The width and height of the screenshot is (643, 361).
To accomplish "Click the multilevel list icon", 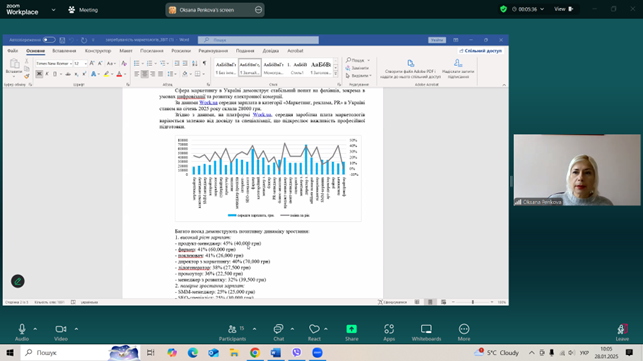I will (162, 63).
